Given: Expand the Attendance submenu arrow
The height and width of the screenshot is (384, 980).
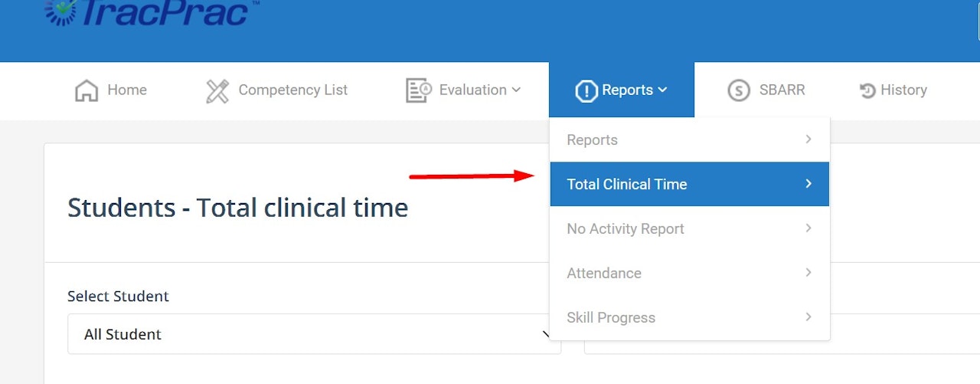Looking at the screenshot, I should click(x=808, y=272).
